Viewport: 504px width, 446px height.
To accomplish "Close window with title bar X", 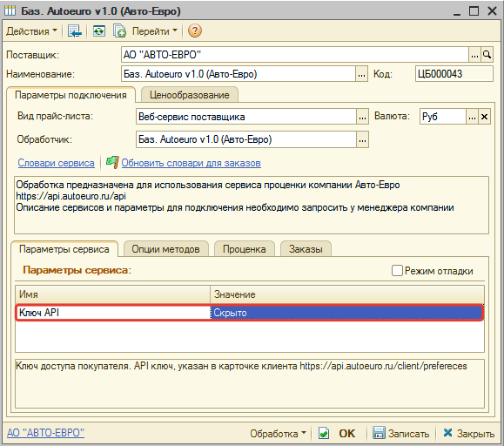I will coord(492,11).
